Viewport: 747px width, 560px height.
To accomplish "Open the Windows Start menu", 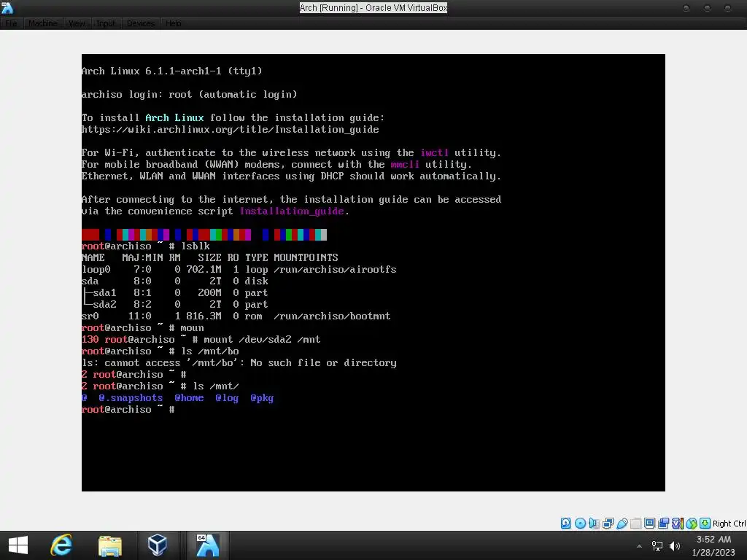I will 18,545.
